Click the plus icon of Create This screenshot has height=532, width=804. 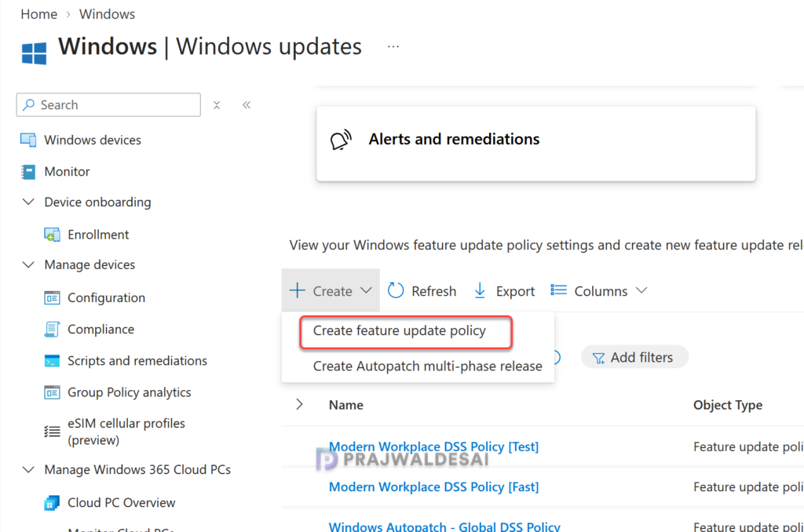(298, 290)
